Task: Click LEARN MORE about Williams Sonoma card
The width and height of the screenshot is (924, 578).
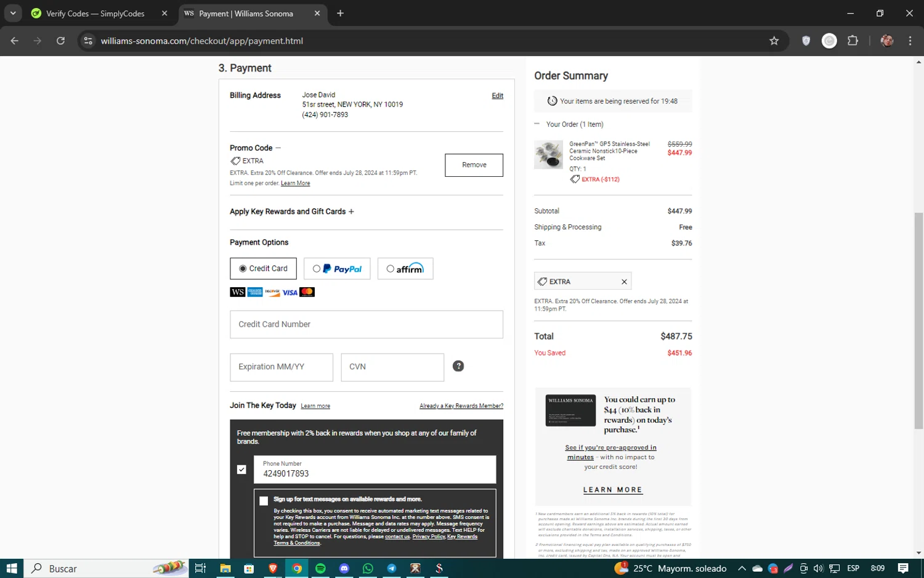Action: [613, 490]
